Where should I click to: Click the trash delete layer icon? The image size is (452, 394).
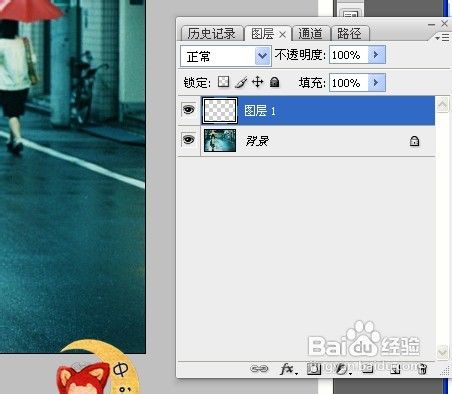coord(422,369)
